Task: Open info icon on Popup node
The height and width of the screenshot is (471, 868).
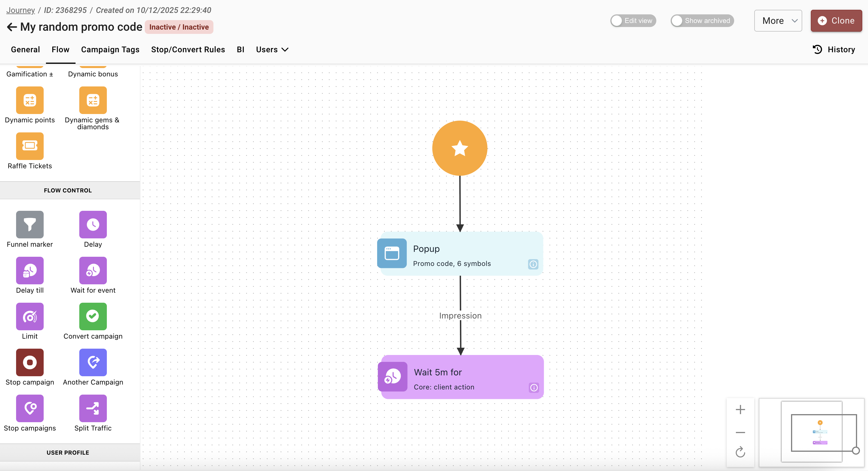Action: pos(533,264)
